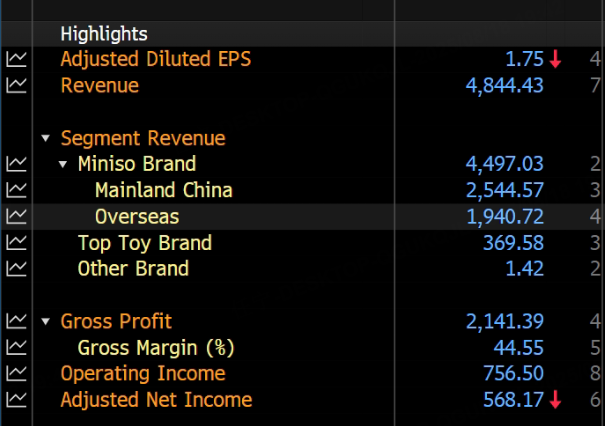Screen dimensions: 605x426
Task: Click the EPS value 1.75
Action: point(524,59)
